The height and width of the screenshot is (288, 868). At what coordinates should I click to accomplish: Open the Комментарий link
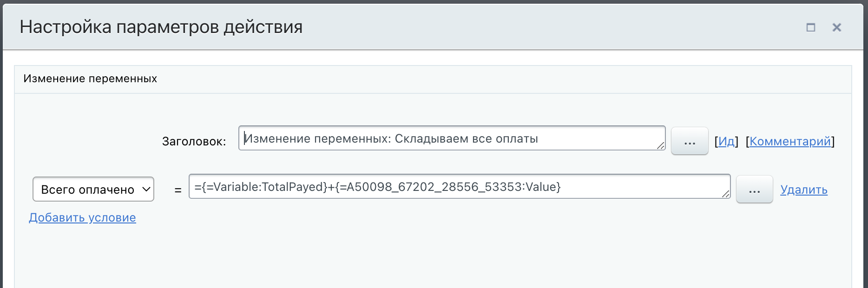point(790,141)
